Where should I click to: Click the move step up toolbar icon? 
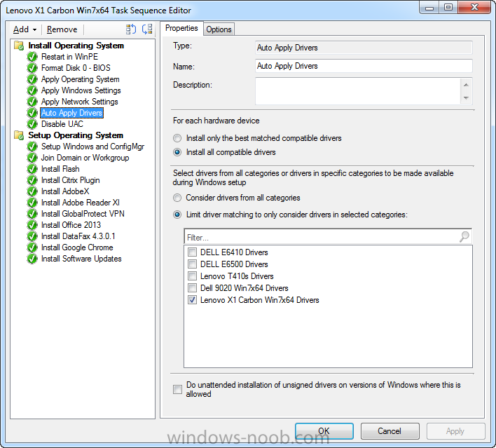(x=130, y=29)
